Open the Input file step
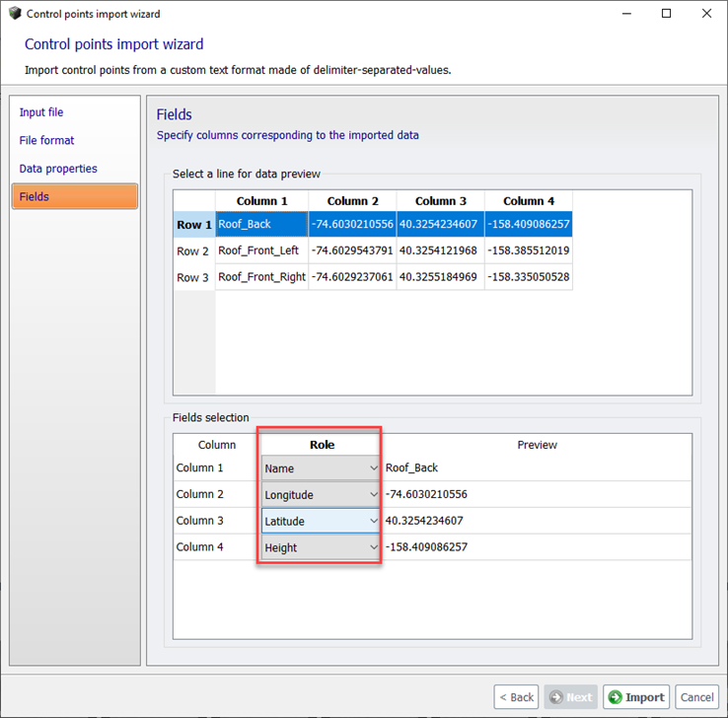The width and height of the screenshot is (728, 718). (41, 112)
